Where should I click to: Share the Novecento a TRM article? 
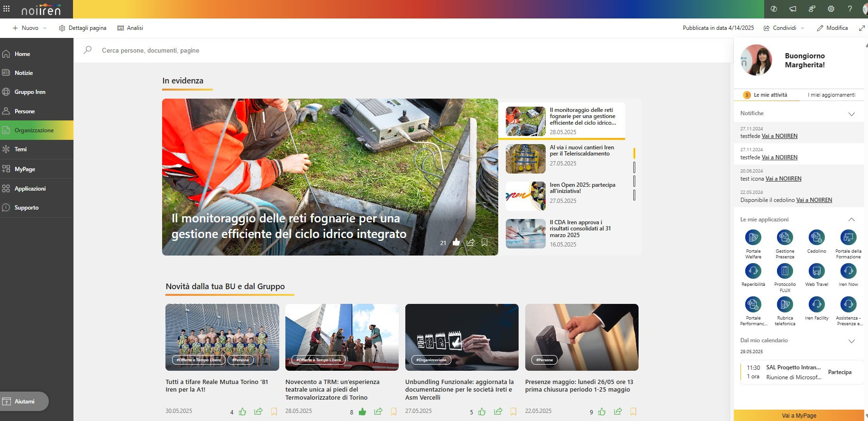[x=378, y=411]
